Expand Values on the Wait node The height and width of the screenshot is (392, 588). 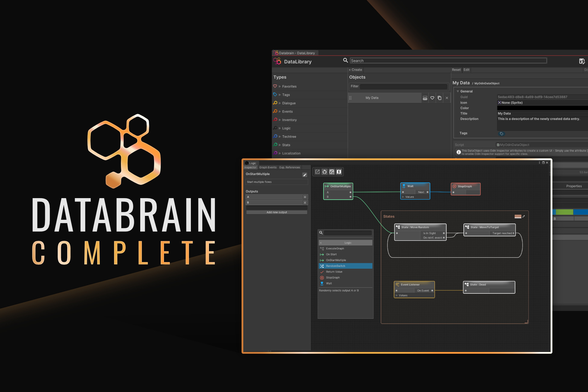pyautogui.click(x=403, y=197)
